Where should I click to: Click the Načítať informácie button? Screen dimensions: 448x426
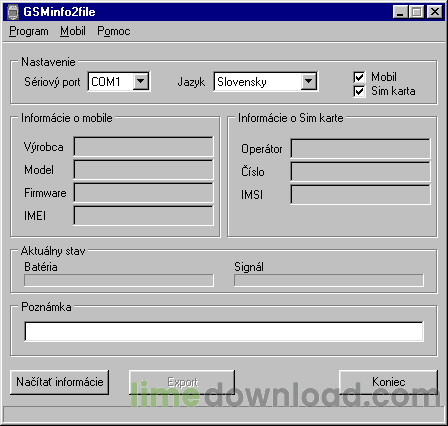point(60,382)
